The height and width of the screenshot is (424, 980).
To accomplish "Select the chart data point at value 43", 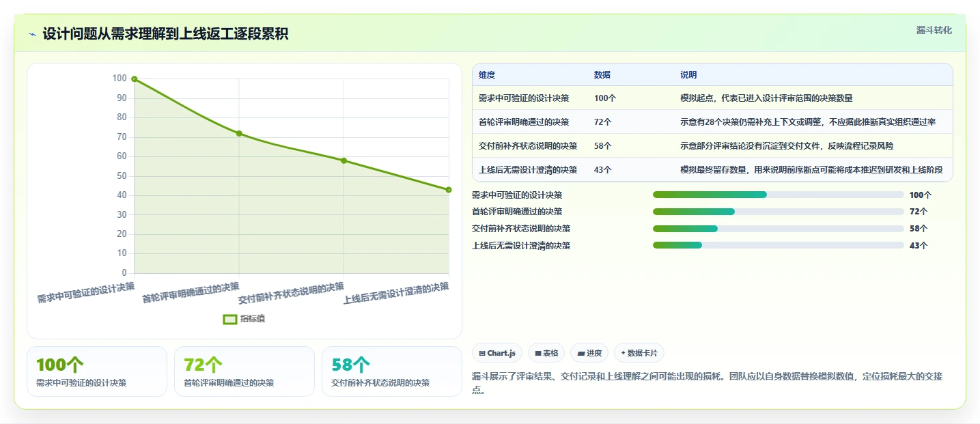I will 449,190.
